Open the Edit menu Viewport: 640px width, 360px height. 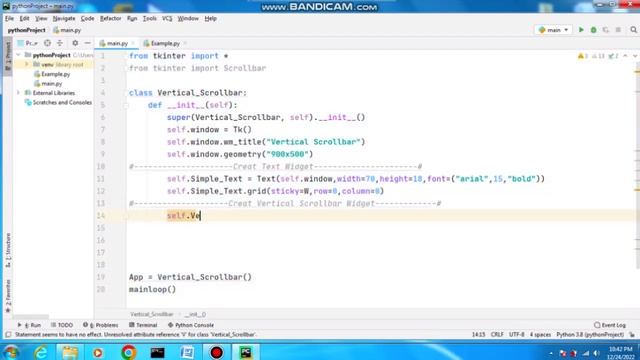point(24,18)
